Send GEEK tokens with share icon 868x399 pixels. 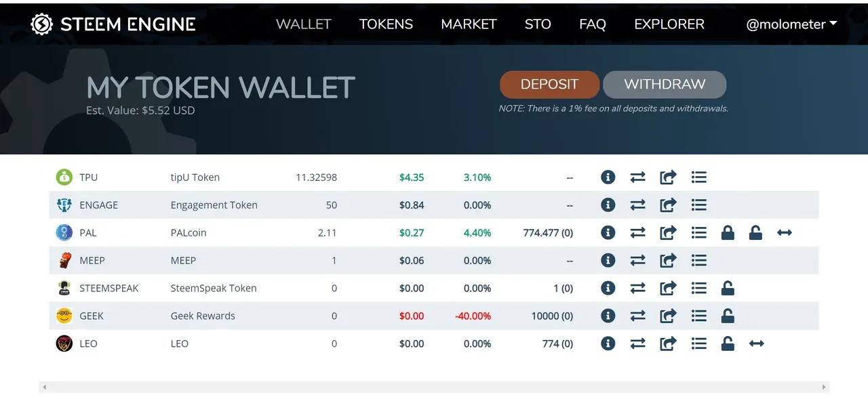click(x=668, y=316)
